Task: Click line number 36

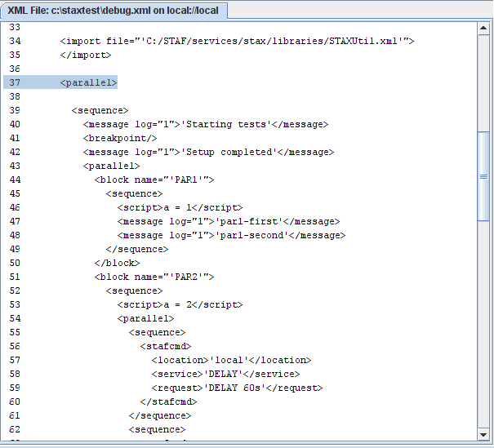Action: point(15,69)
